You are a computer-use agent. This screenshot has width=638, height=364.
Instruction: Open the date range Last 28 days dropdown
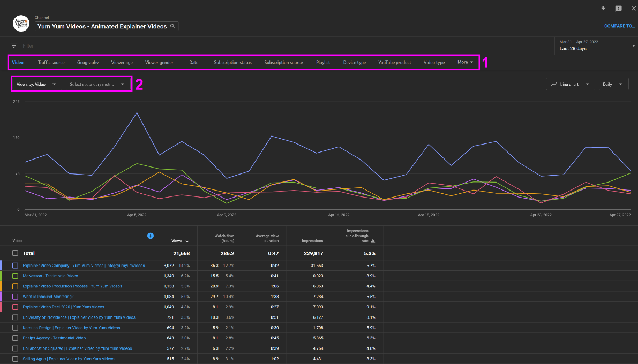(x=597, y=45)
